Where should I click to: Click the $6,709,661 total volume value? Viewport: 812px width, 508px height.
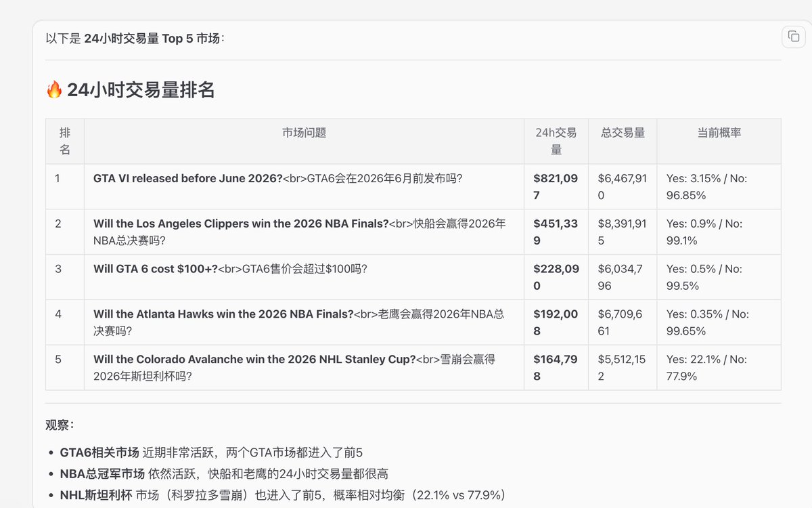click(x=621, y=322)
